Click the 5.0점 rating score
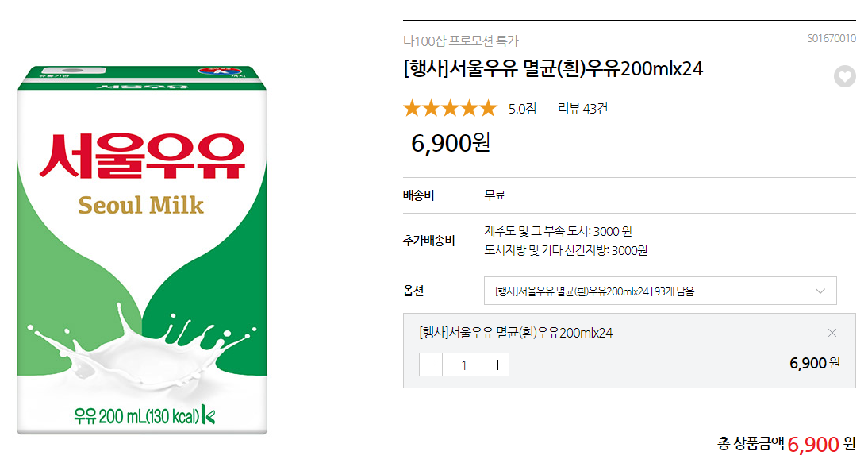This screenshot has height=463, width=868. [522, 109]
